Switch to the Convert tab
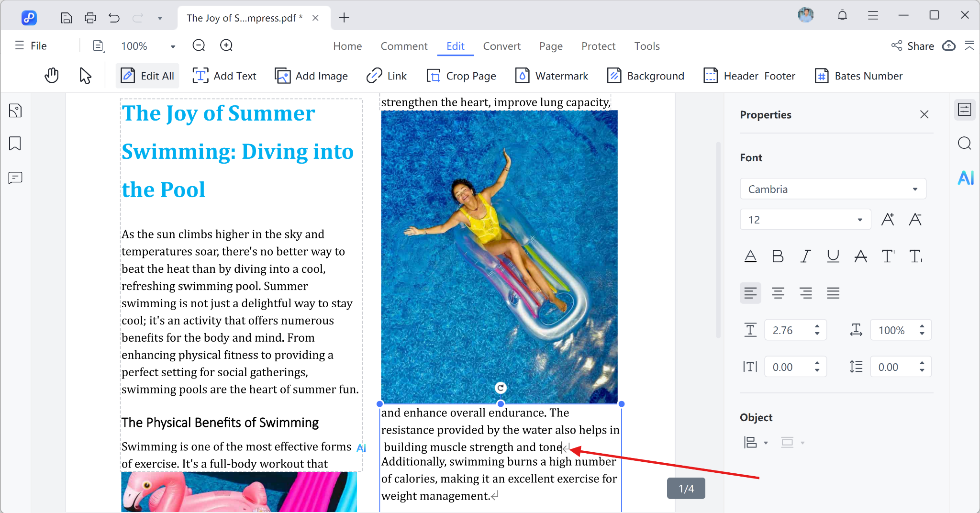 coord(501,46)
